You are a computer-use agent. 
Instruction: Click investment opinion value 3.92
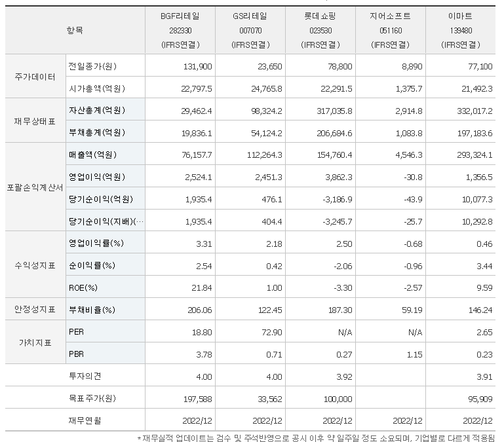(x=344, y=377)
